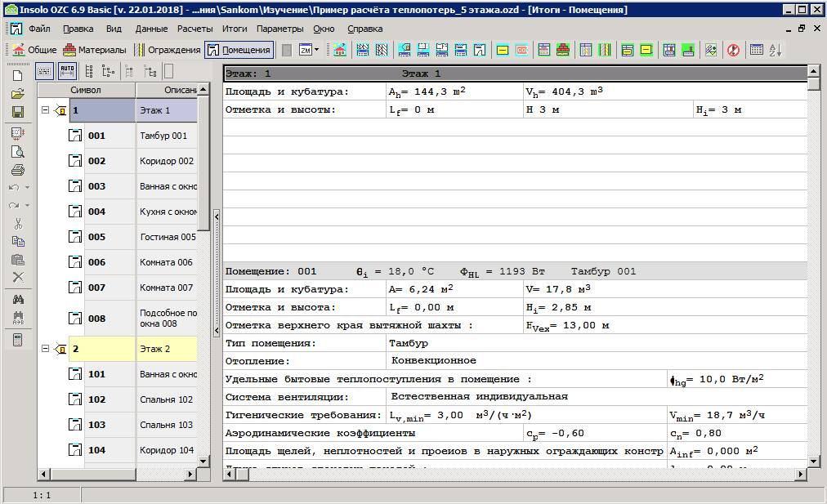Select room 005 Гостиная 005

tap(133, 237)
